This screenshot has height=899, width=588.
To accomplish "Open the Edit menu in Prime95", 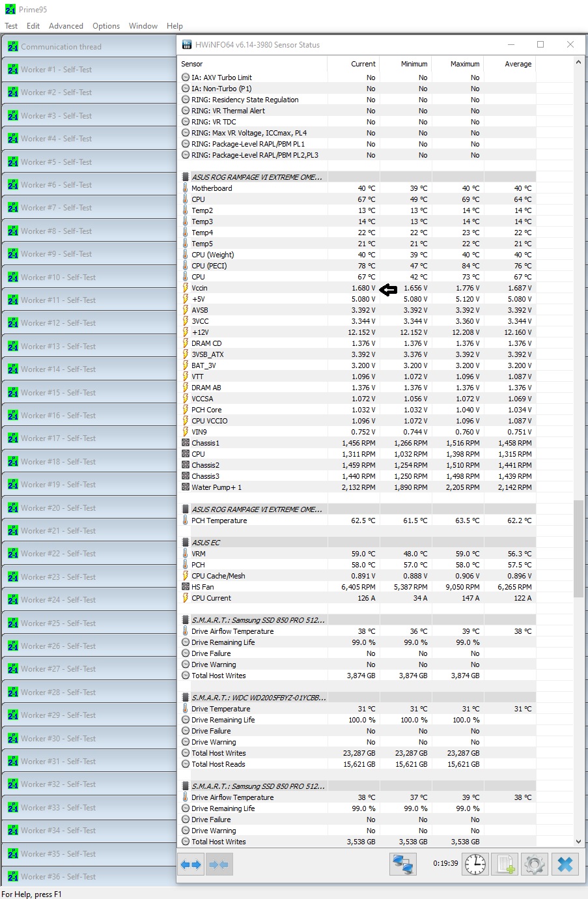I will tap(33, 26).
